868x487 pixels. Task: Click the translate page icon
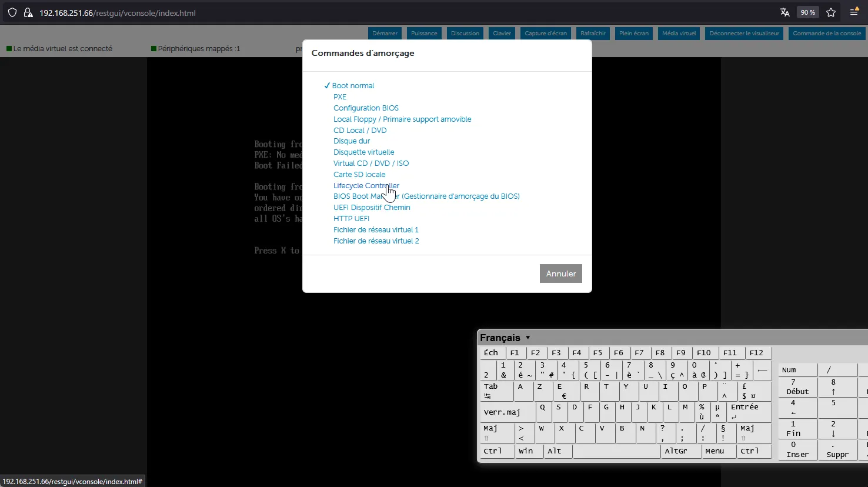tap(784, 12)
